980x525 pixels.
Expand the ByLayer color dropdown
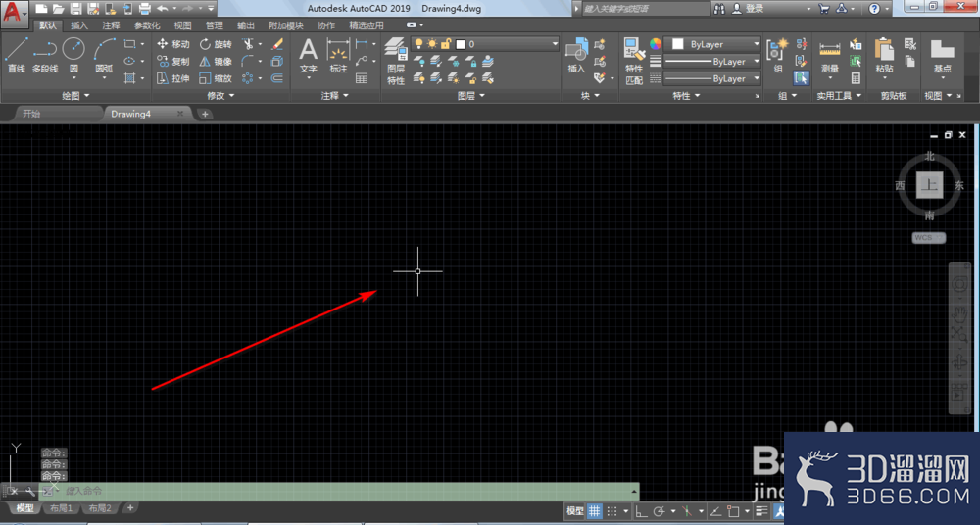[x=713, y=44]
